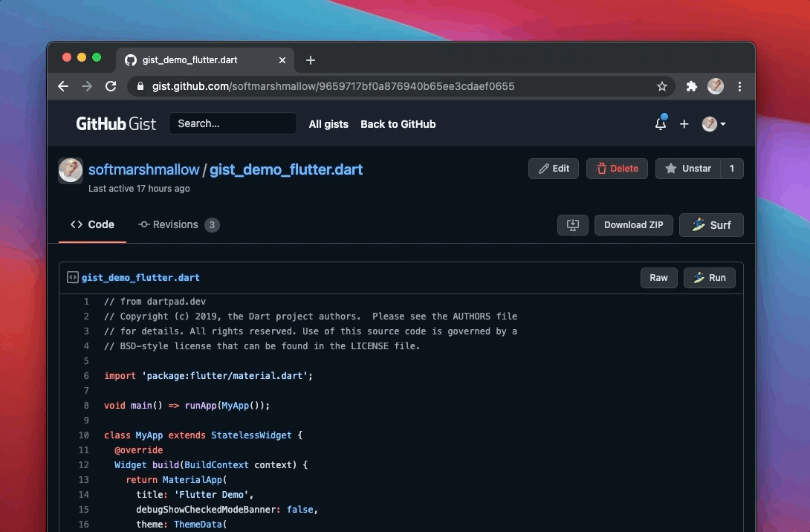810x532 pixels.
Task: Click "Last active 17 hours ago" text
Action: (x=139, y=189)
